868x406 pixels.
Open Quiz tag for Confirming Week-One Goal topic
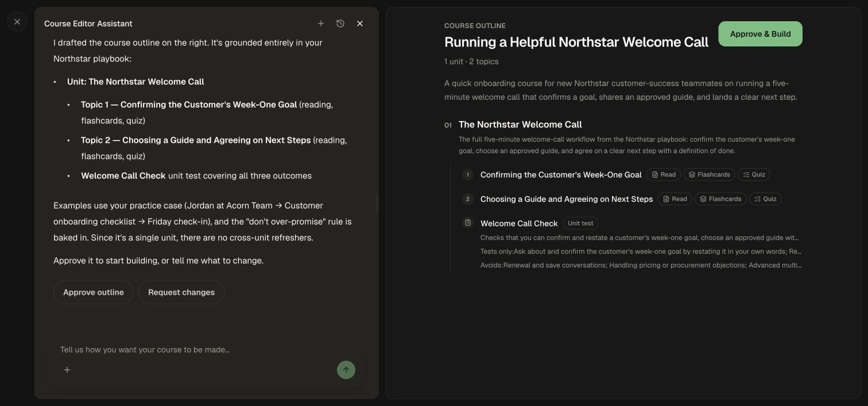pos(754,175)
